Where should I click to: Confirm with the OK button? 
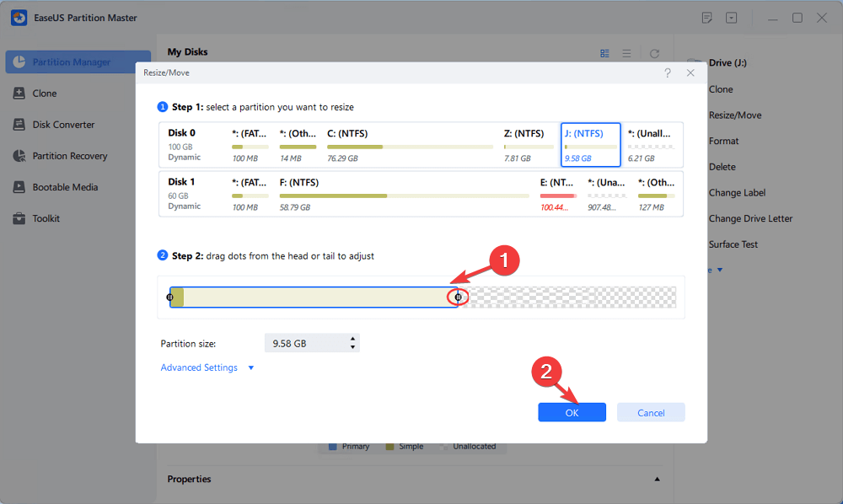pyautogui.click(x=572, y=413)
